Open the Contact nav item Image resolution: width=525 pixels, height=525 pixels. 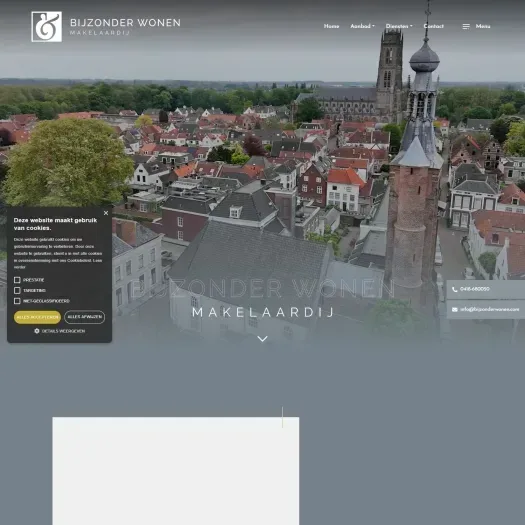pos(434,26)
